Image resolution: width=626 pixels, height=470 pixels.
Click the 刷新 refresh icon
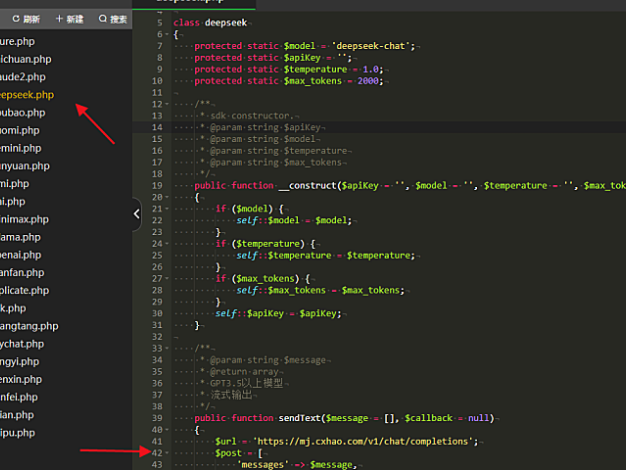point(14,19)
